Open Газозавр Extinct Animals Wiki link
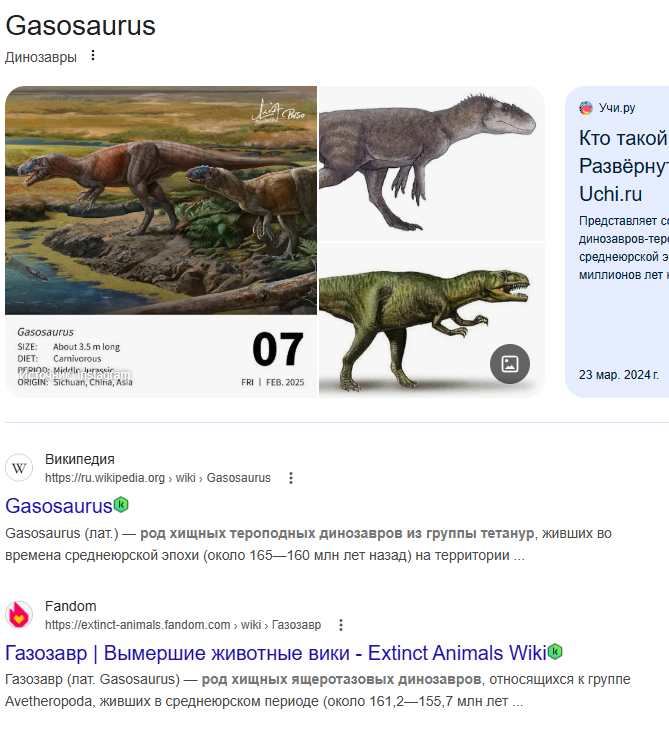 tap(276, 653)
